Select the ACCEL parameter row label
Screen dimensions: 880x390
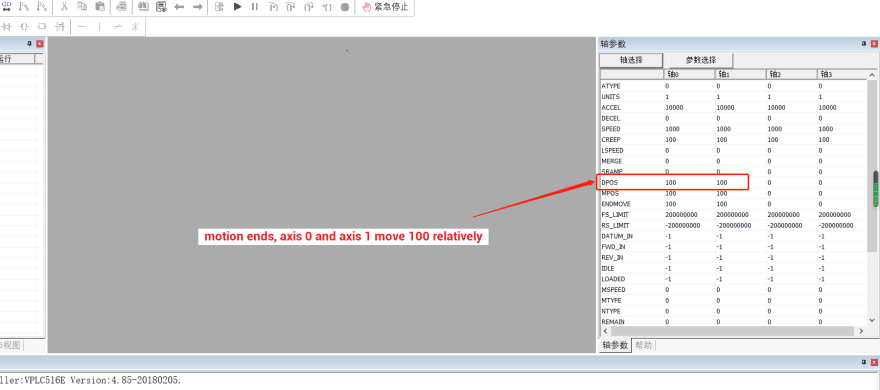pos(611,108)
